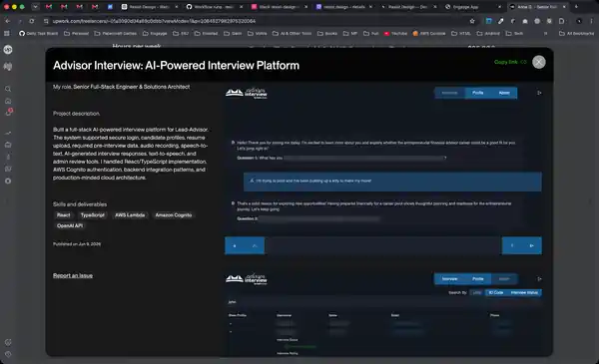Expand the Personal bookmarks folder
This screenshot has width=599, height=364.
click(76, 34)
